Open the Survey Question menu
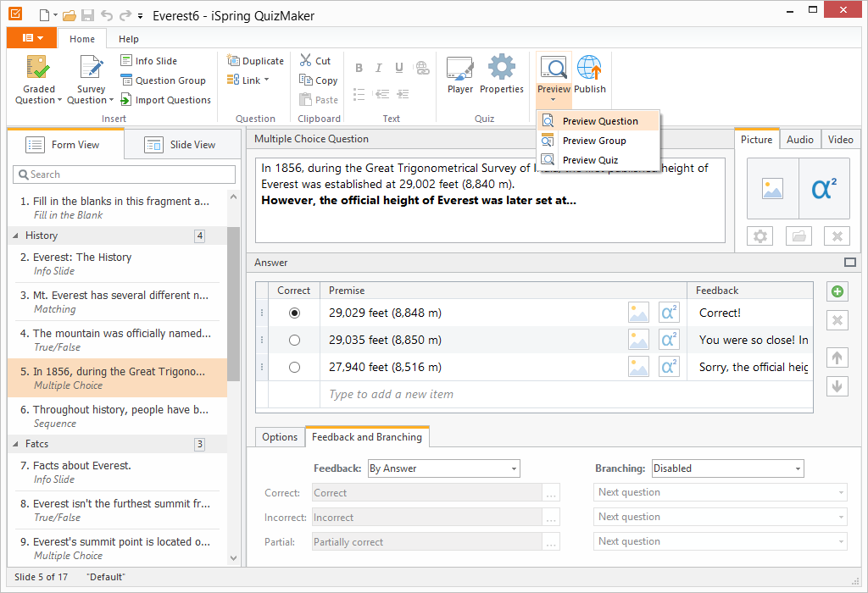Viewport: 868px width, 593px height. tap(90, 80)
